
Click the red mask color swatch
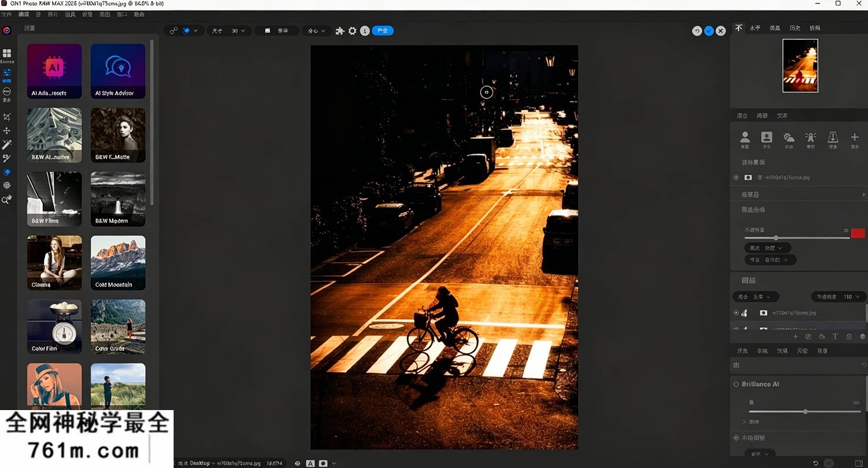pos(858,233)
